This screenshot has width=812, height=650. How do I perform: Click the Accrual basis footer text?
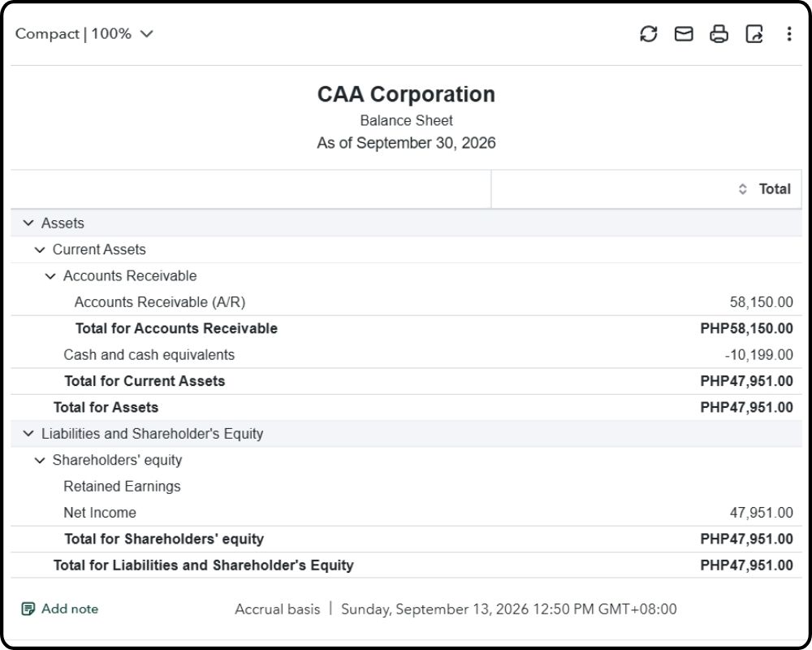[x=277, y=609]
